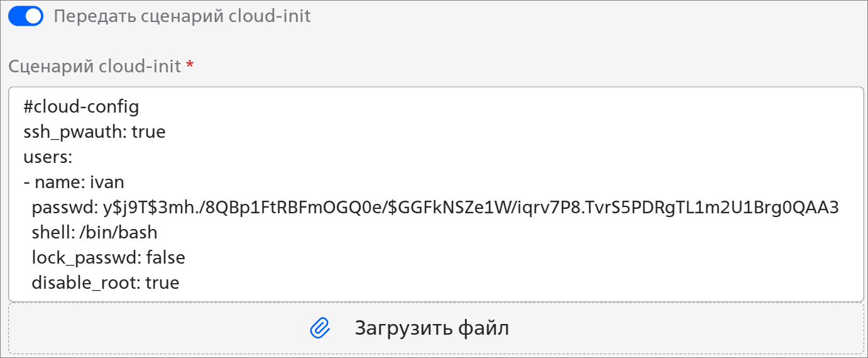Screen dimensions: 868x358
Task: Click the username value "ivan"
Action: click(107, 182)
